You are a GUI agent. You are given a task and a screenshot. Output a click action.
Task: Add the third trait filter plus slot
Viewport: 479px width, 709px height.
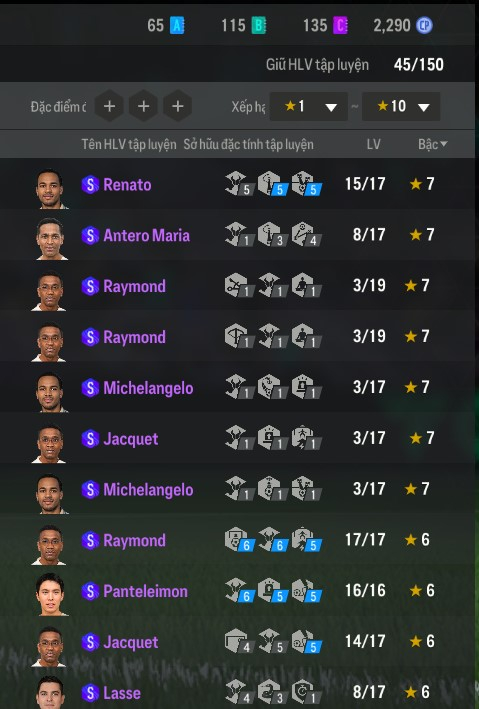(178, 106)
